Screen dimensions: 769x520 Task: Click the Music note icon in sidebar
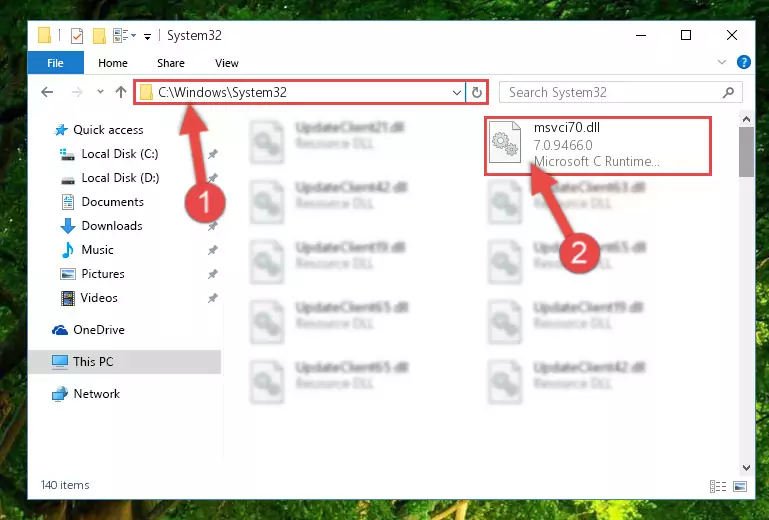68,250
